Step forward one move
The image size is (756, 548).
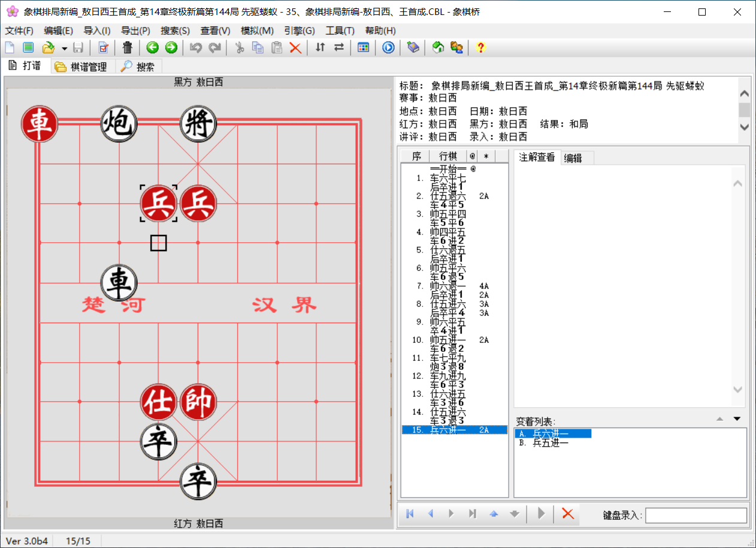[x=451, y=514]
